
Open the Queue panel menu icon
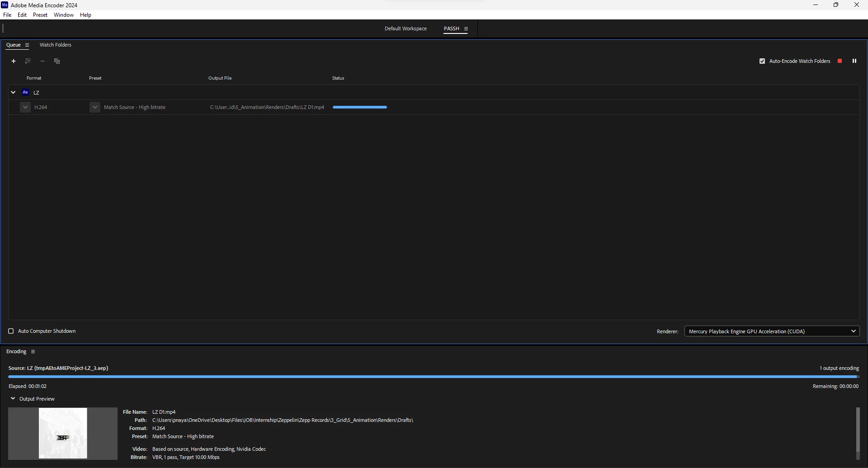click(x=27, y=45)
